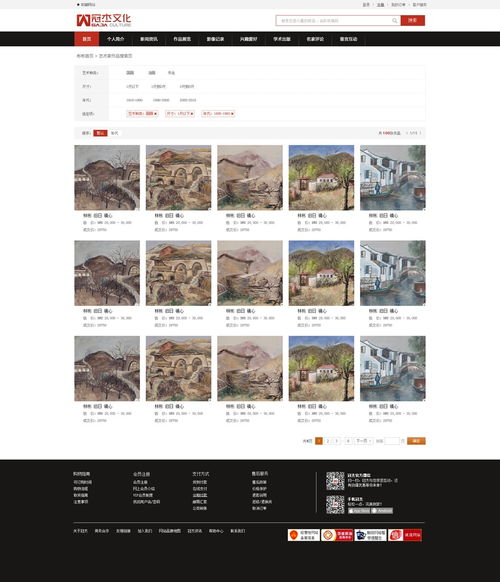Open first-row water town canal painting thumbnail
Screen dimensions: 500x582
pyautogui.click(x=393, y=177)
